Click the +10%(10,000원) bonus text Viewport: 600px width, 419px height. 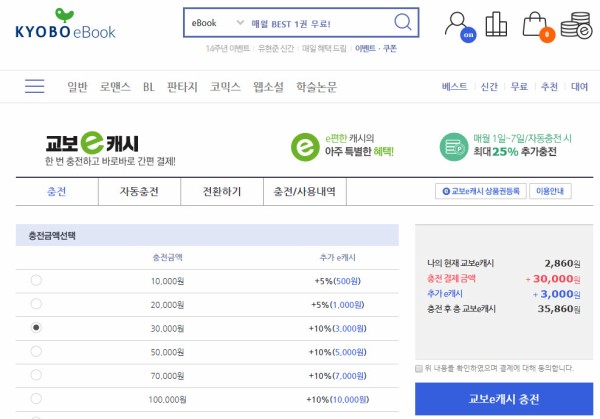point(338,399)
